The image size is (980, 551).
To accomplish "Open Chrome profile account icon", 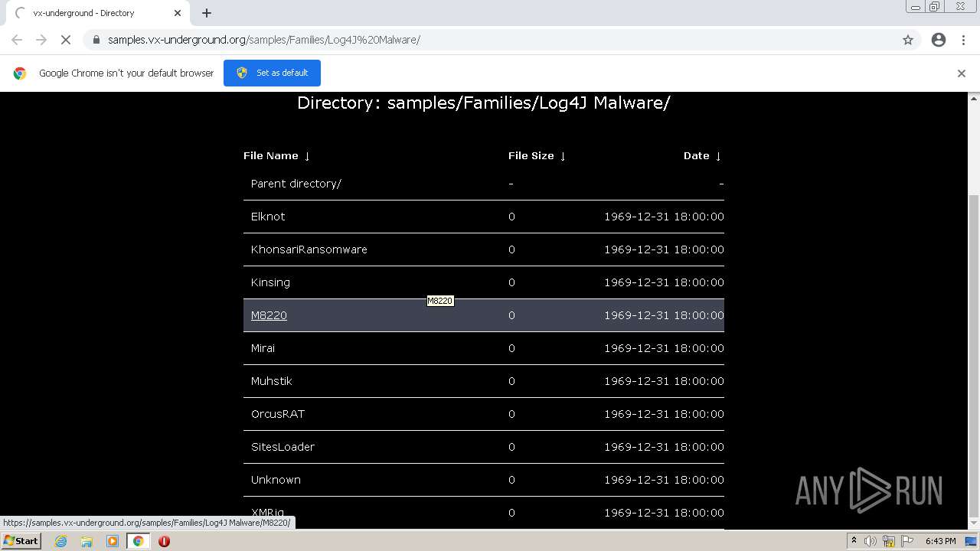I will [x=939, y=40].
